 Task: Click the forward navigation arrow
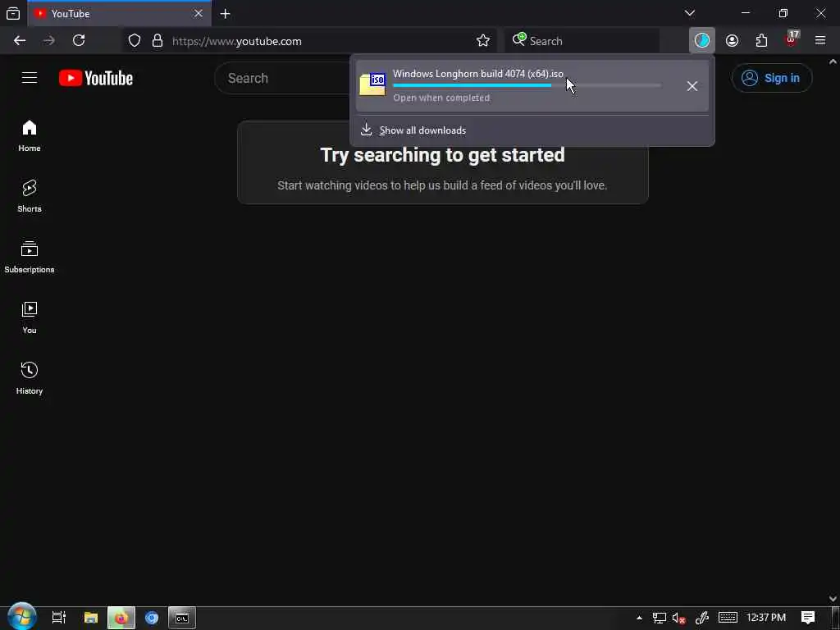tap(49, 41)
